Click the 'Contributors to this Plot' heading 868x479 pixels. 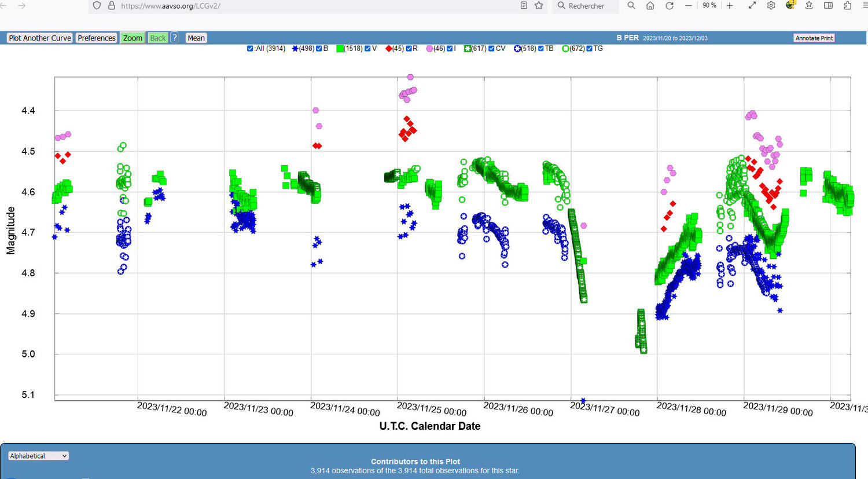415,462
